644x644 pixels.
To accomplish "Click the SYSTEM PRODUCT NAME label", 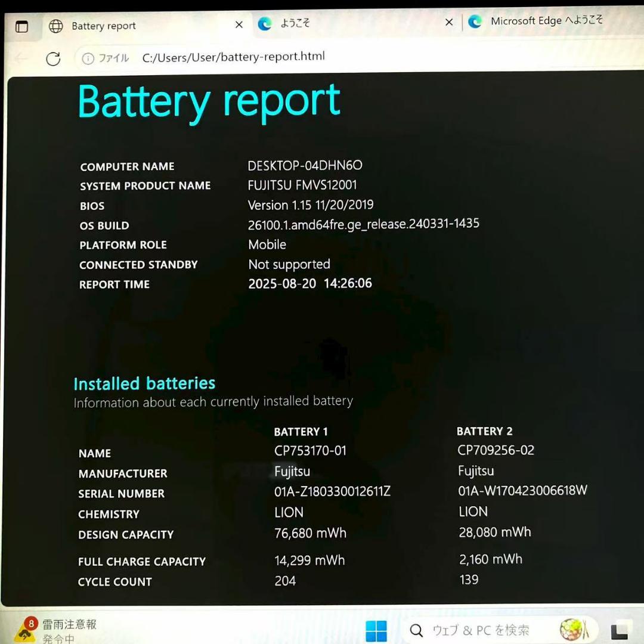I will (x=145, y=185).
